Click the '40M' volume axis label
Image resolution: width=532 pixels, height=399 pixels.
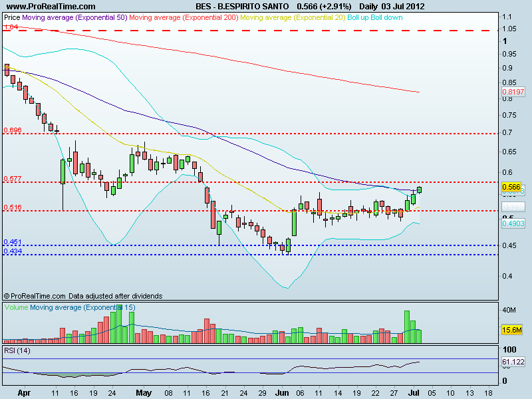click(x=509, y=310)
